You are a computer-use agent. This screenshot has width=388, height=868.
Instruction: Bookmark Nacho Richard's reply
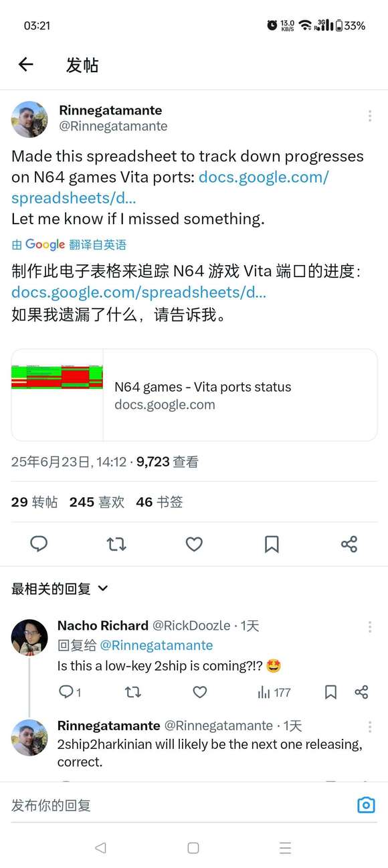point(330,692)
